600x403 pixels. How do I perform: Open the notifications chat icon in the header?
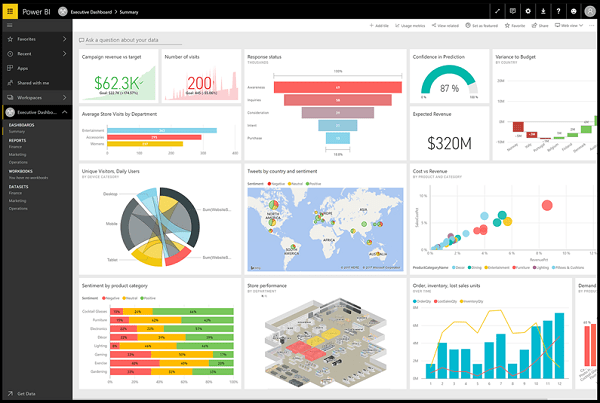(513, 11)
